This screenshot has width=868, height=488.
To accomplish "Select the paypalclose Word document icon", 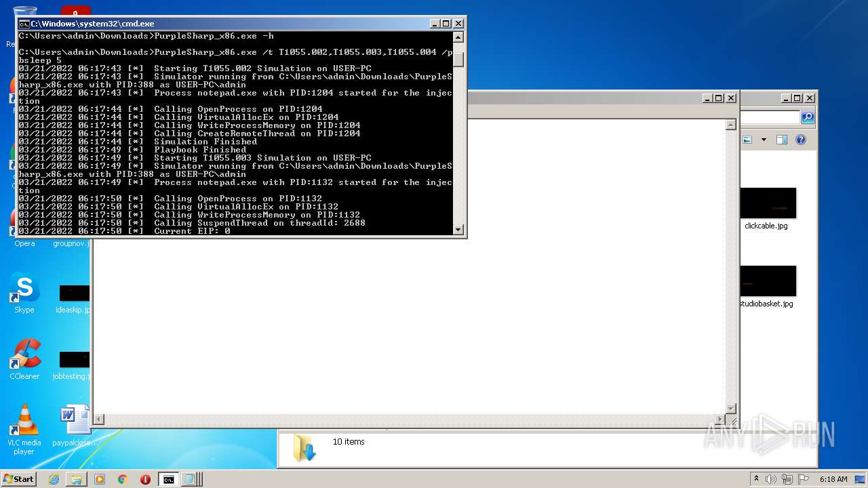I will tap(75, 426).
